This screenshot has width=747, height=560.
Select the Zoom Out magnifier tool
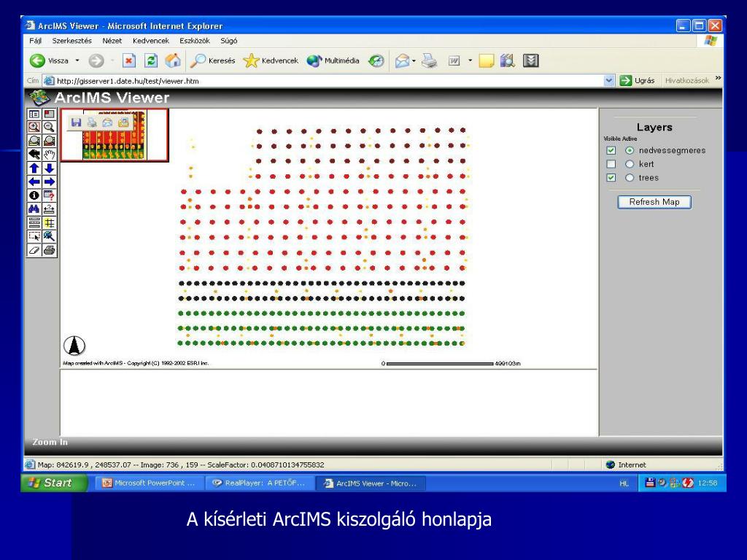point(49,127)
